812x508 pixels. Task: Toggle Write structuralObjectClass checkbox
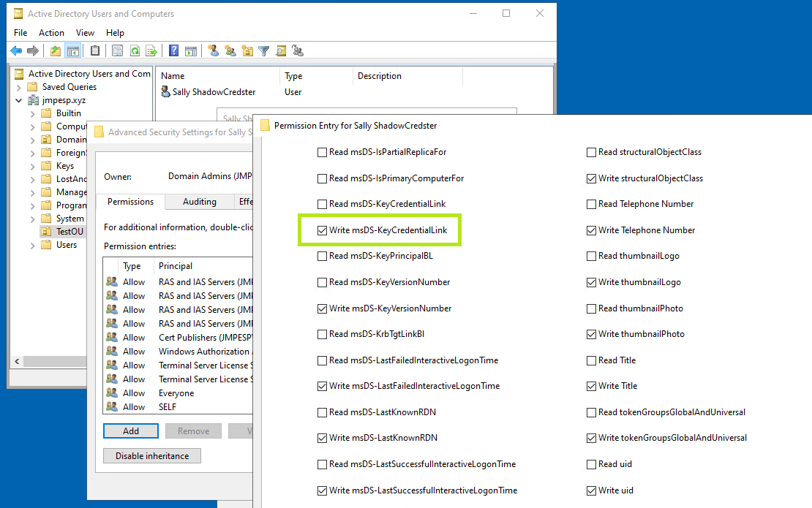(x=591, y=178)
